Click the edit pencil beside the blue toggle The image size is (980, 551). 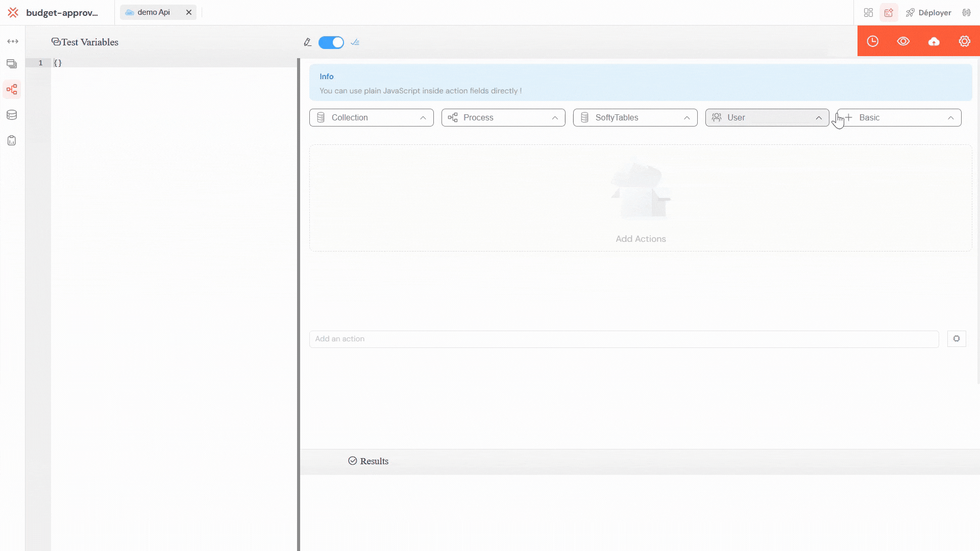[307, 42]
